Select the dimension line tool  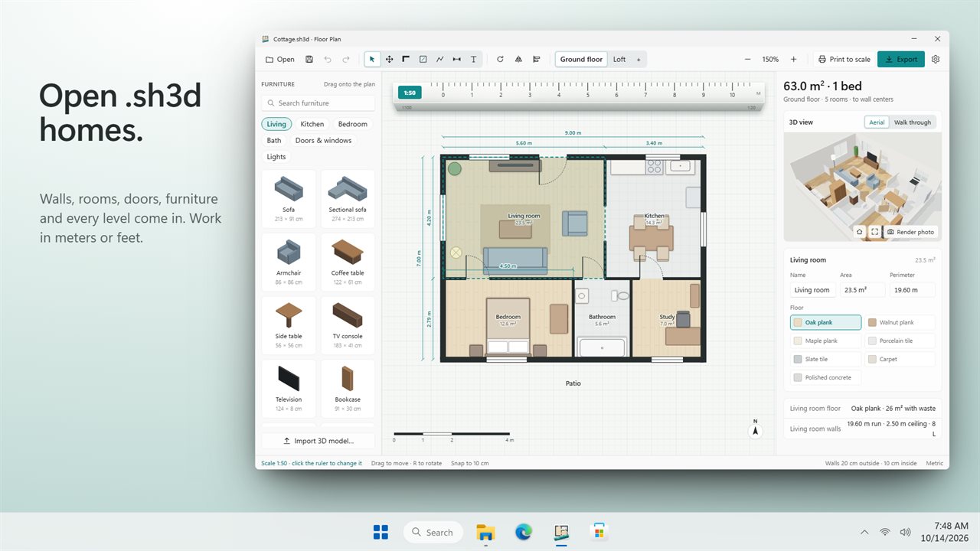click(456, 59)
